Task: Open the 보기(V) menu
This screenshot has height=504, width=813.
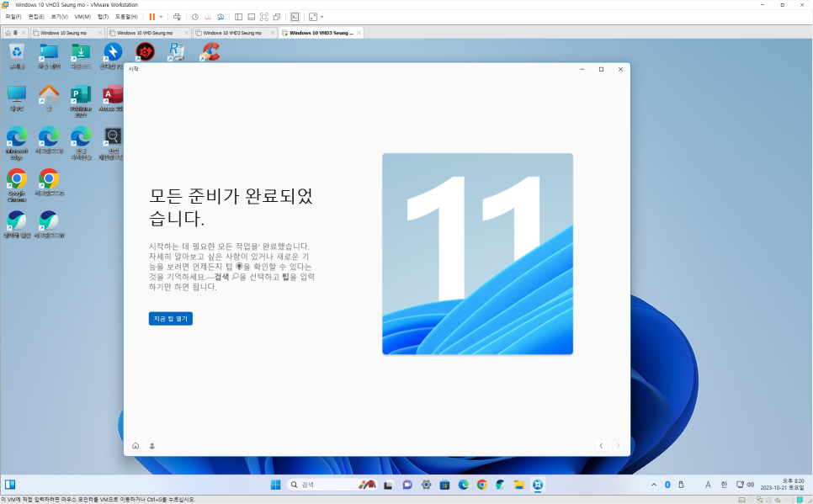Action: click(x=60, y=17)
